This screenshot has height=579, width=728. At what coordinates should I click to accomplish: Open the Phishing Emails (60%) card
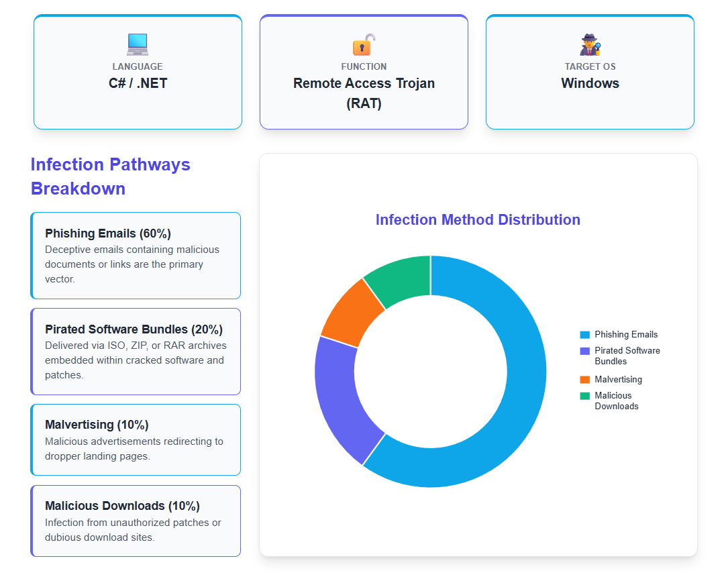pyautogui.click(x=136, y=256)
